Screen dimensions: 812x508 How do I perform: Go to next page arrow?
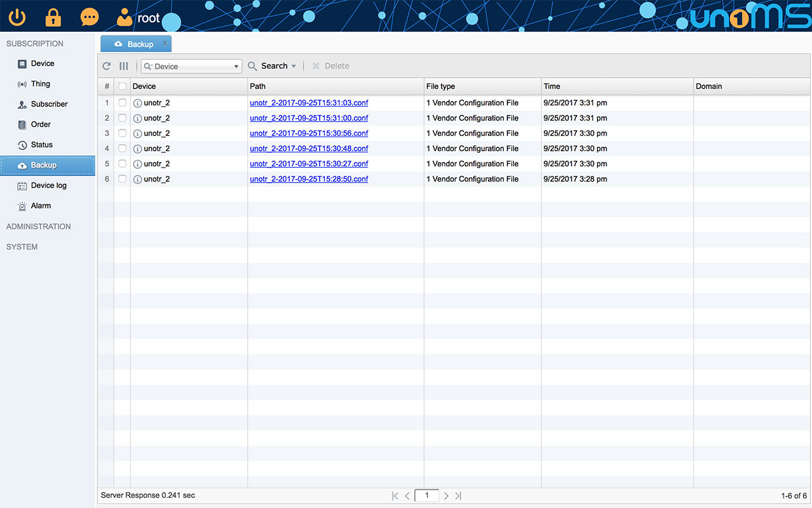point(446,495)
